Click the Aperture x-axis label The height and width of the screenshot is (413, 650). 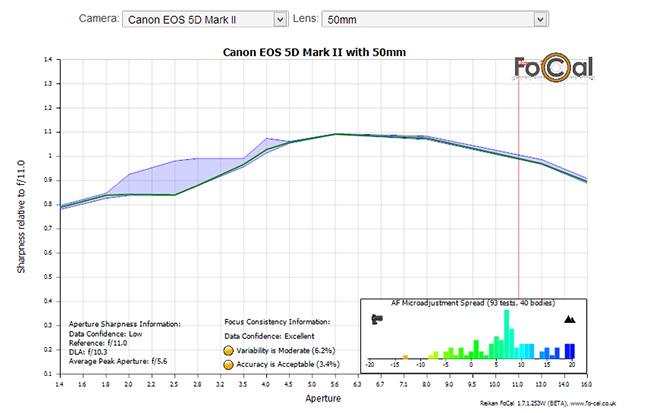(325, 397)
